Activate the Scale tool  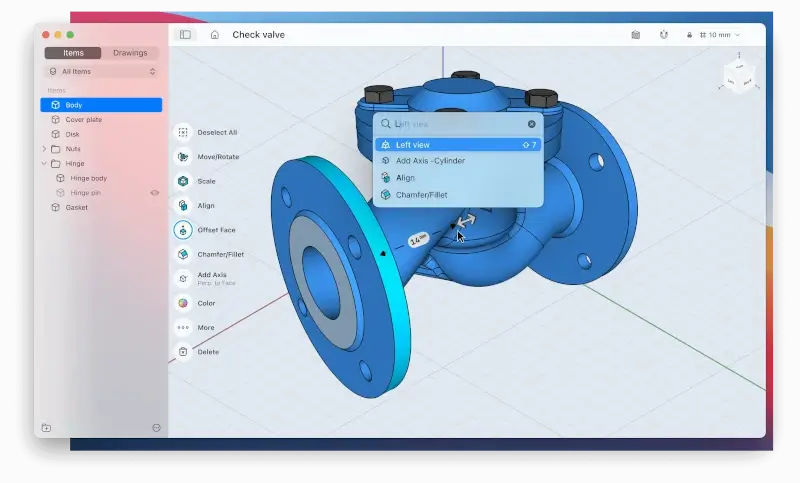pos(183,181)
